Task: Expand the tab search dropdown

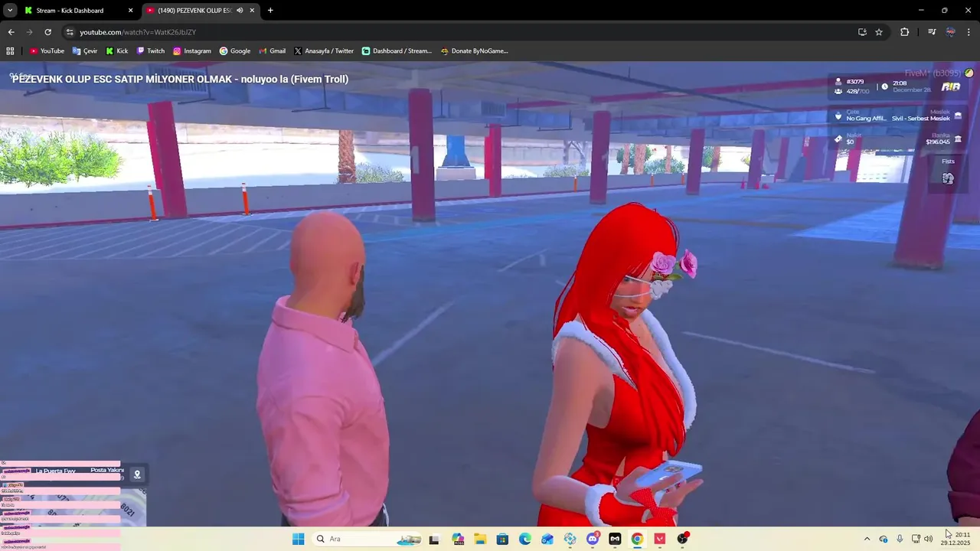Action: tap(10, 11)
